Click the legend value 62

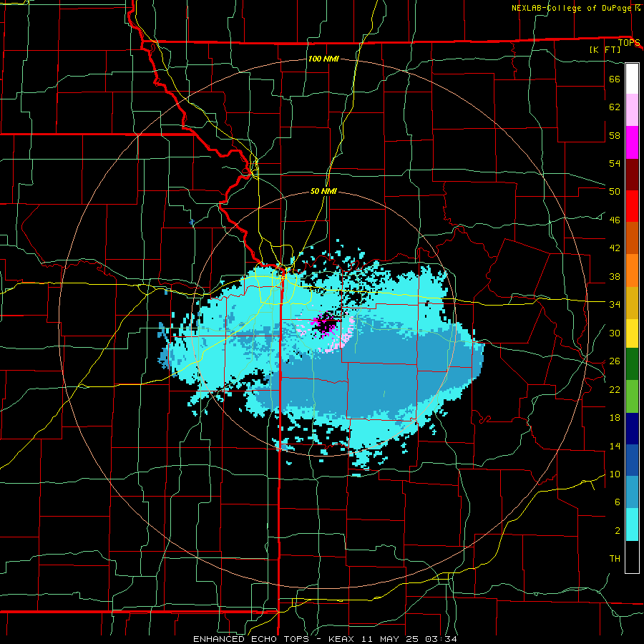click(615, 107)
